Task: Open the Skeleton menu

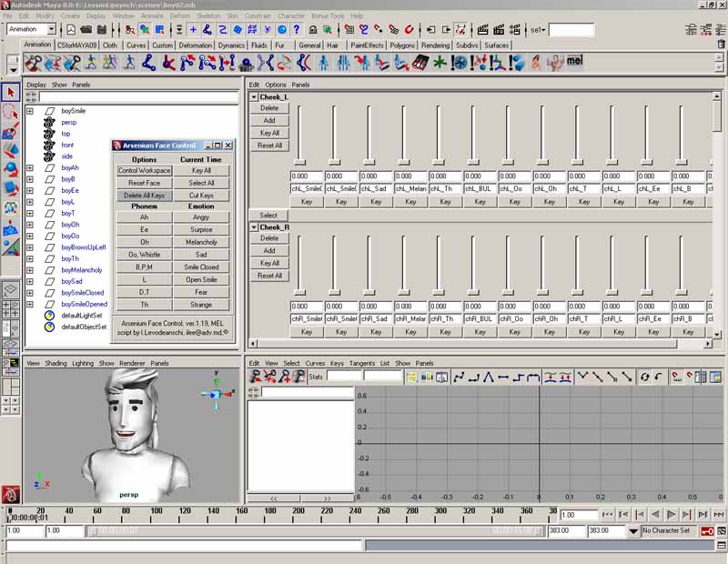Action: [207, 15]
